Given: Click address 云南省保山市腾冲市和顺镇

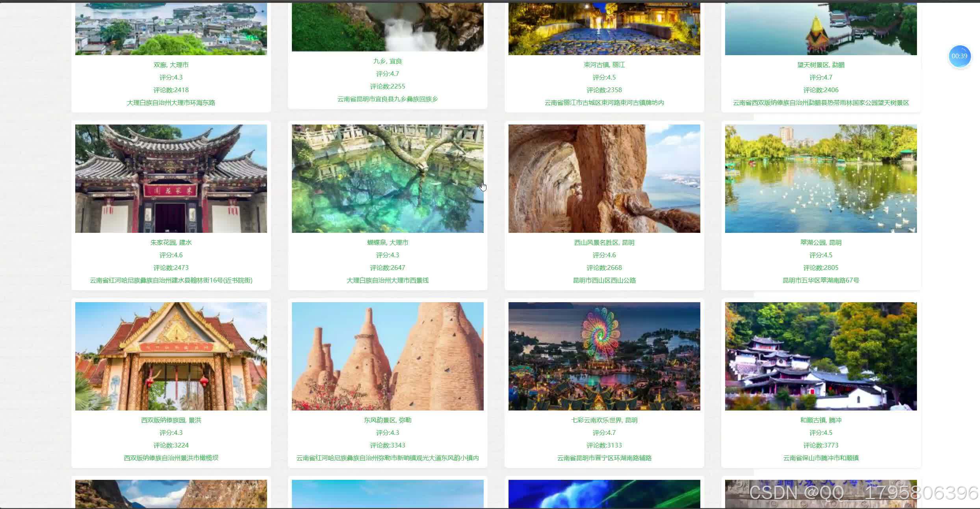Looking at the screenshot, I should [821, 458].
